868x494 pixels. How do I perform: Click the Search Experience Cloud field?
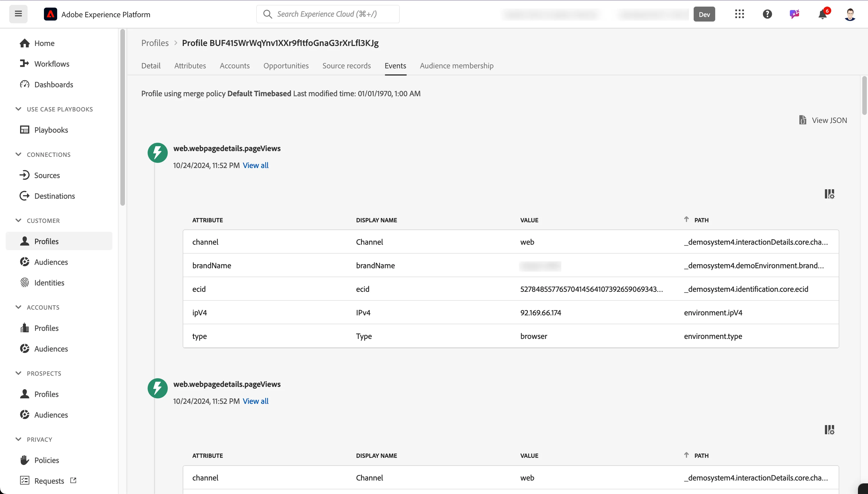click(328, 14)
